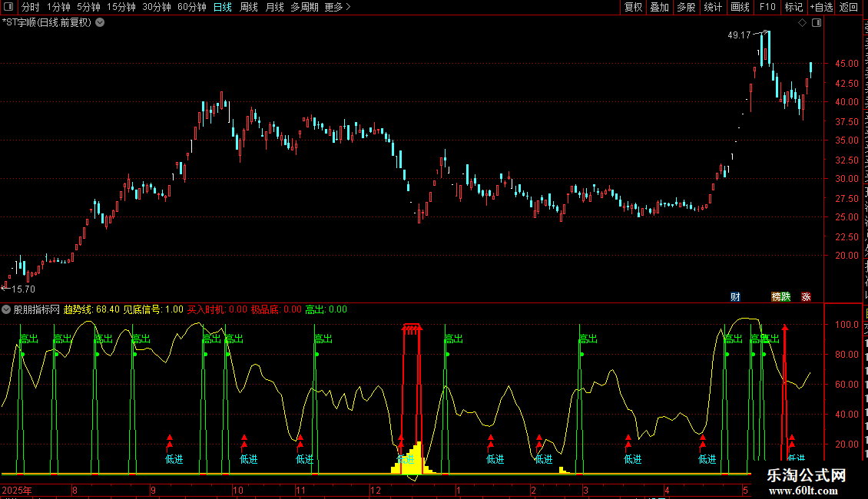Click the month 4 marker on time axis
Image resolution: width=868 pixels, height=499 pixels.
667,490
